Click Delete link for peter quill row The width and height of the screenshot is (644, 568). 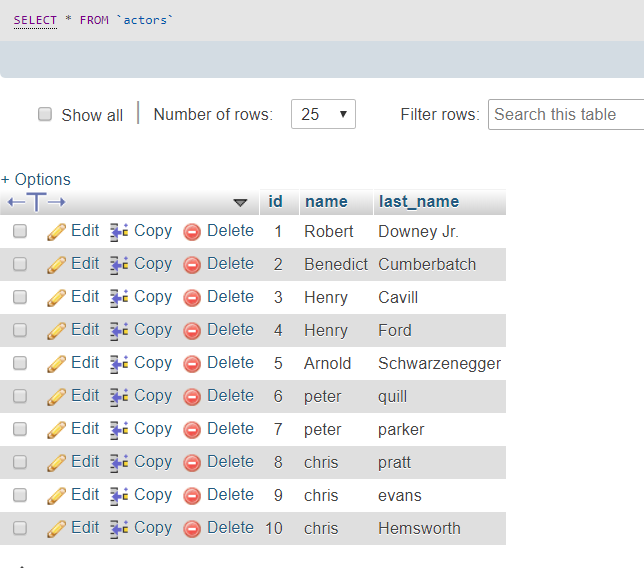pyautogui.click(x=230, y=396)
